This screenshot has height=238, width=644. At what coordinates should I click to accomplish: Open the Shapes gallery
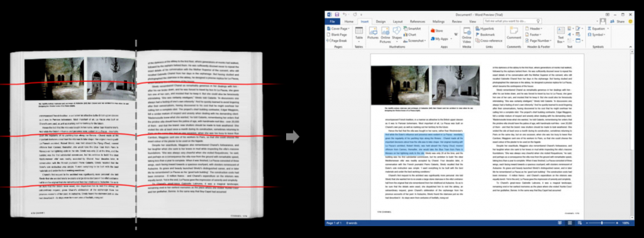[397, 34]
